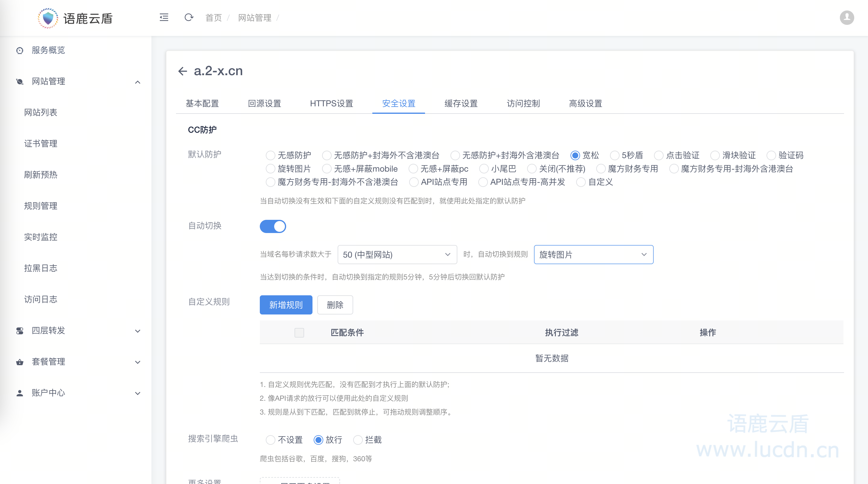This screenshot has height=484, width=868.
Task: Click the 网站管理 planet icon in sidebar
Action: click(19, 81)
